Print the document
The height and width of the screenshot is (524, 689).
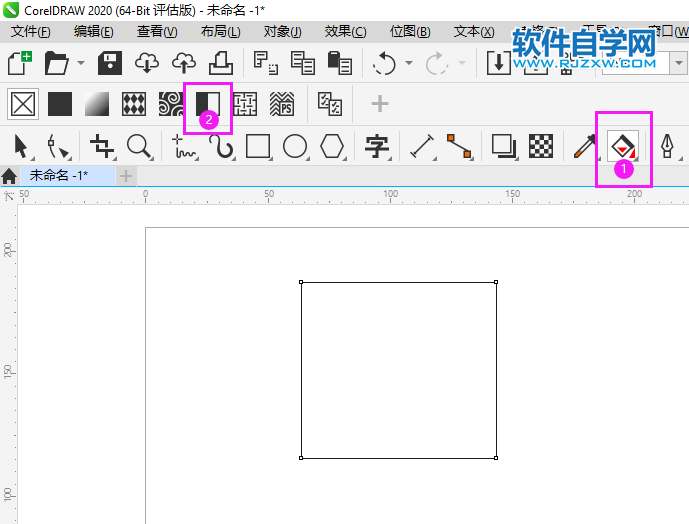(x=221, y=63)
